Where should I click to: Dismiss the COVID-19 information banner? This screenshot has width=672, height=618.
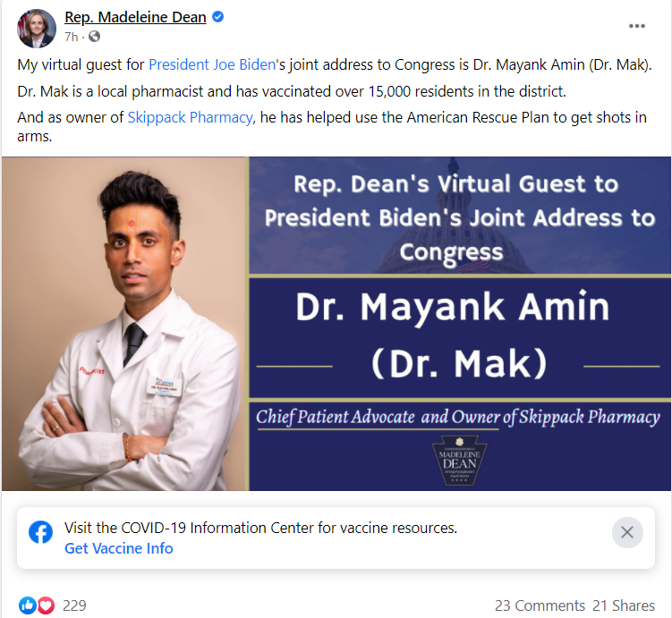click(627, 532)
